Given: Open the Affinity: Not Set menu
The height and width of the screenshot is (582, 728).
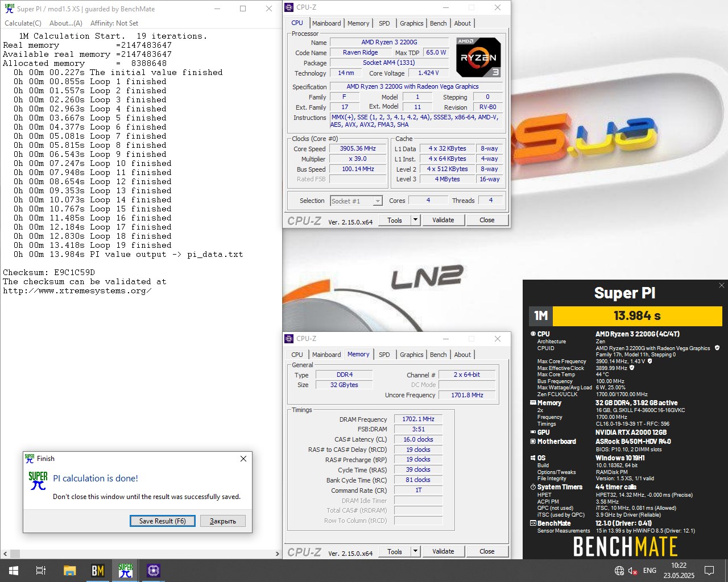Looking at the screenshot, I should pyautogui.click(x=114, y=23).
